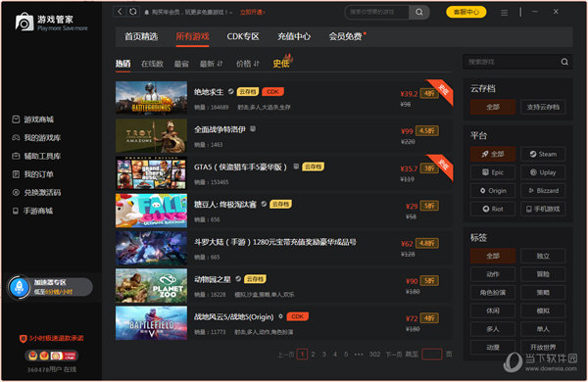Select the 开放世界 tag filter

(543, 347)
